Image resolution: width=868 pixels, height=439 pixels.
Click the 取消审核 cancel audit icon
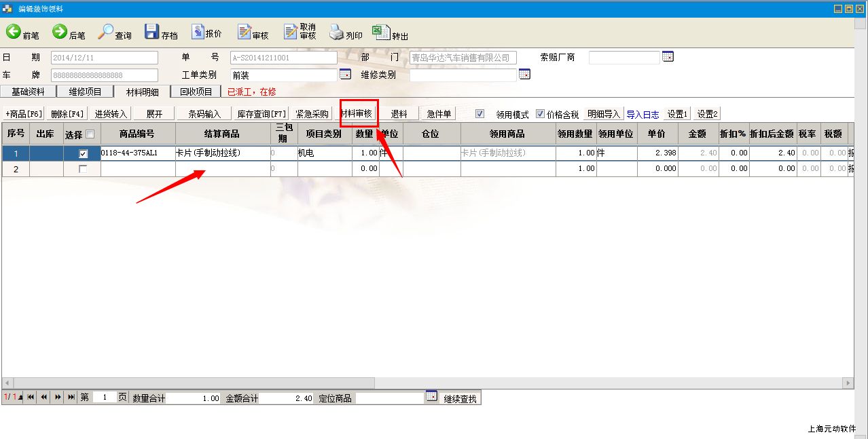(x=291, y=33)
